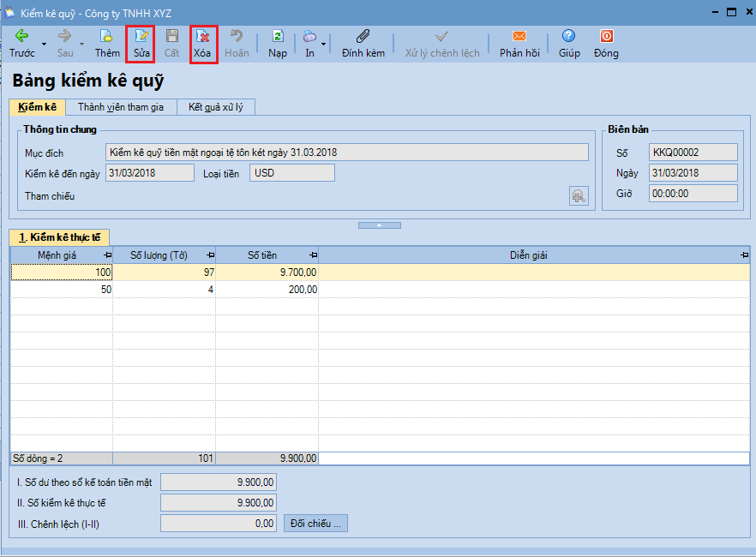Print the document with In

click(x=309, y=44)
